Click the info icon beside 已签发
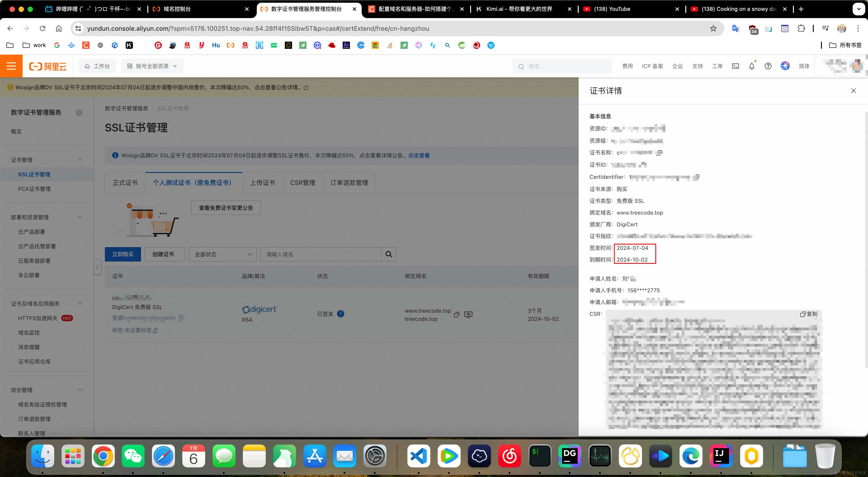The width and height of the screenshot is (868, 477). click(341, 314)
